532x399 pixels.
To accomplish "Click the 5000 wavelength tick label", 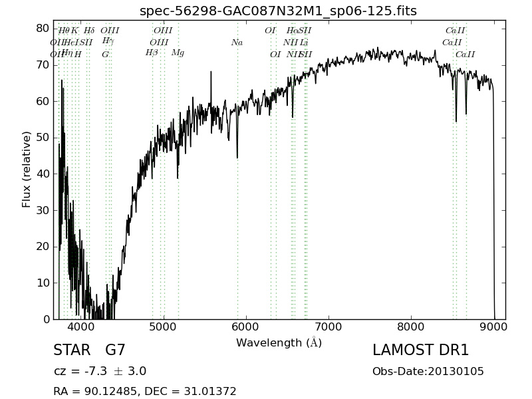I will click(164, 327).
